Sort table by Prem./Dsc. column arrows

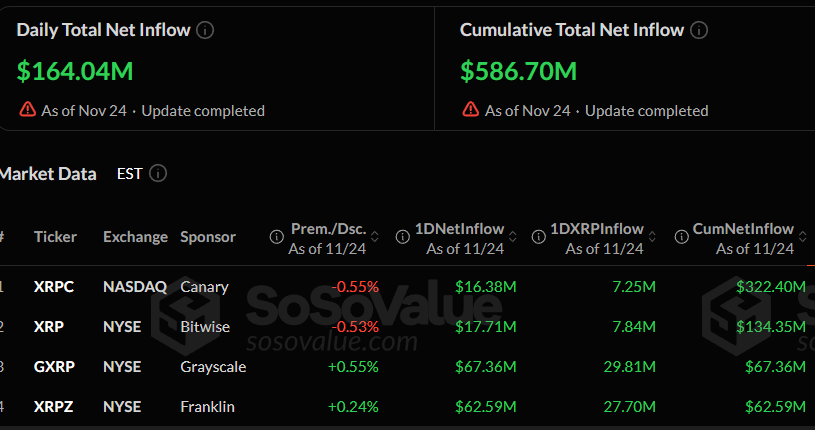375,238
